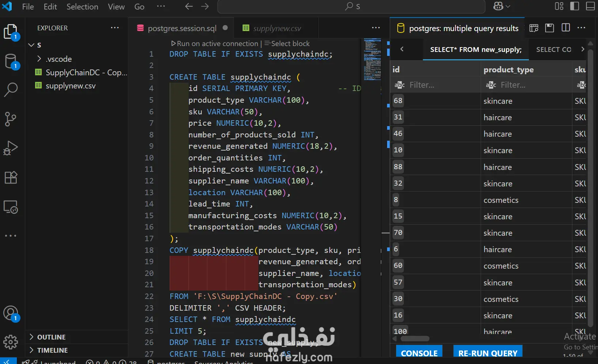The image size is (598, 364).
Task: Select the Run and Debug icon
Action: tap(11, 148)
